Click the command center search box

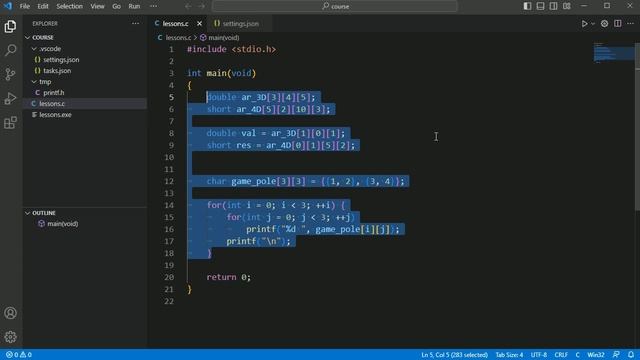click(x=335, y=6)
